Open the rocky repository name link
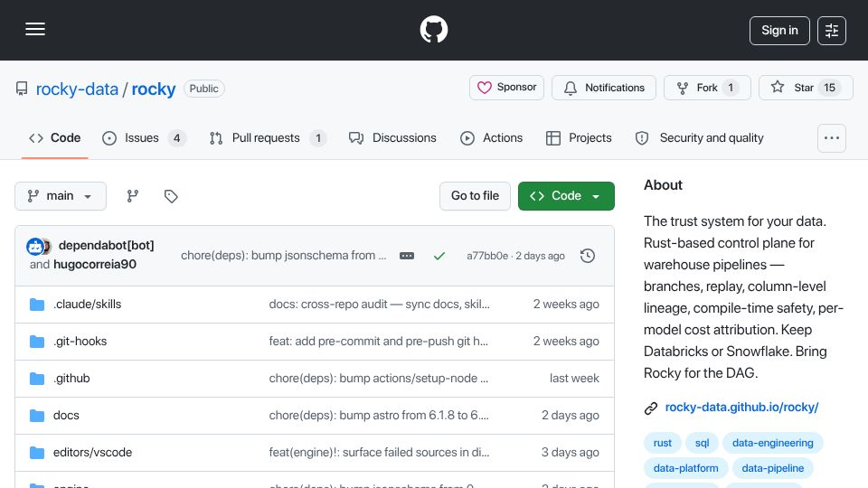The image size is (868, 488). coord(154,89)
